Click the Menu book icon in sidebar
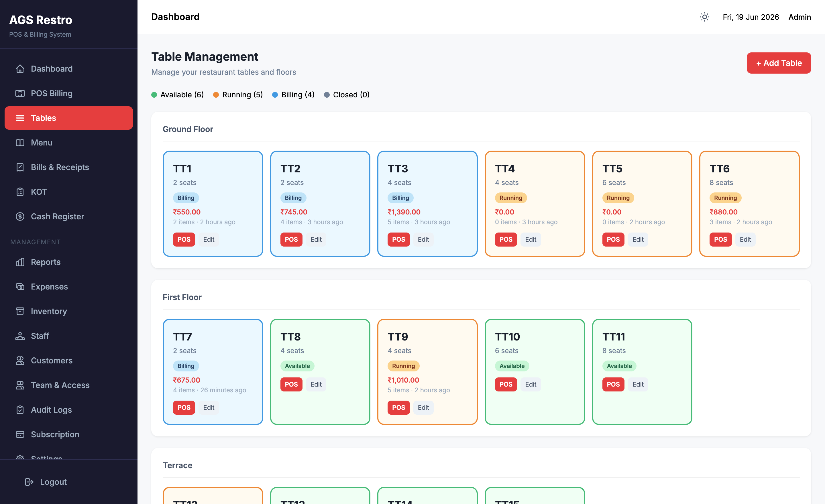This screenshot has height=504, width=825. click(x=20, y=143)
